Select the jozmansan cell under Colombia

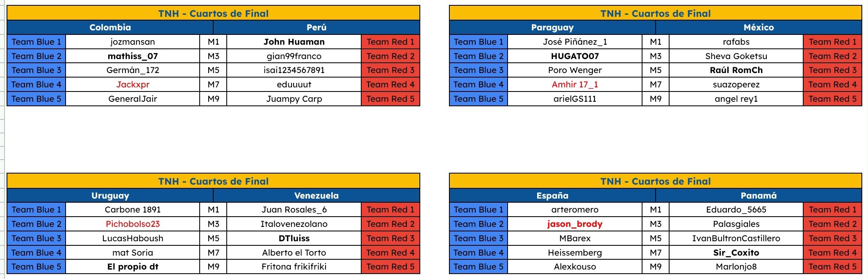point(132,42)
